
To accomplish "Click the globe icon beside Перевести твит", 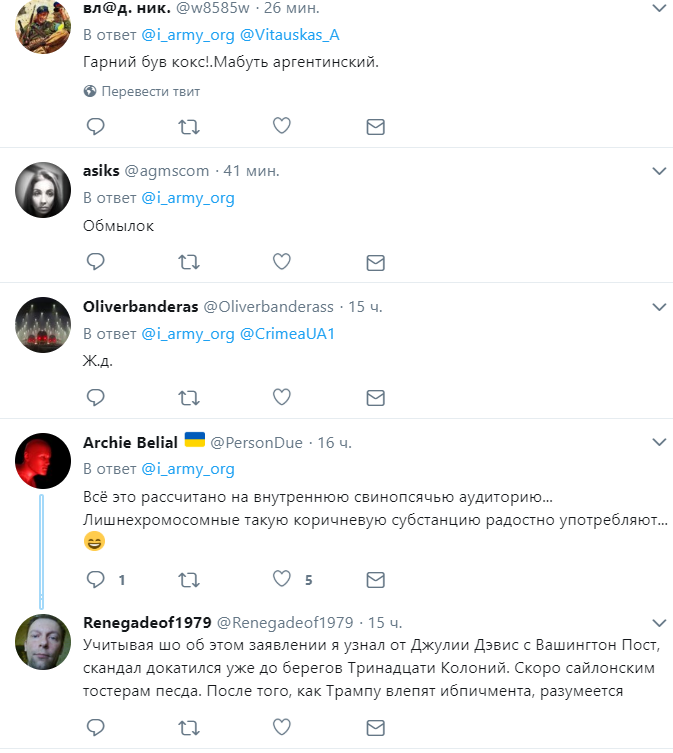I will pyautogui.click(x=90, y=92).
